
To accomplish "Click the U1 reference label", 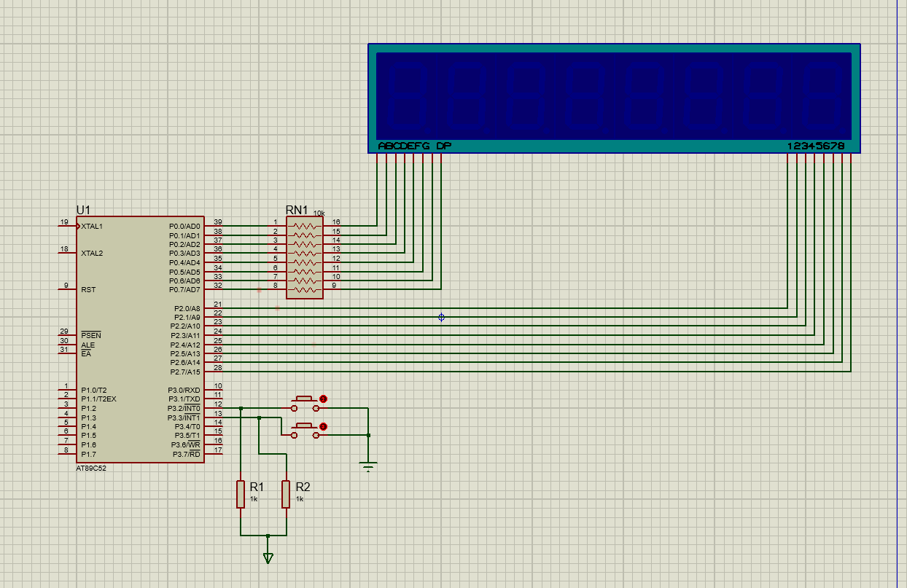I will [x=83, y=209].
